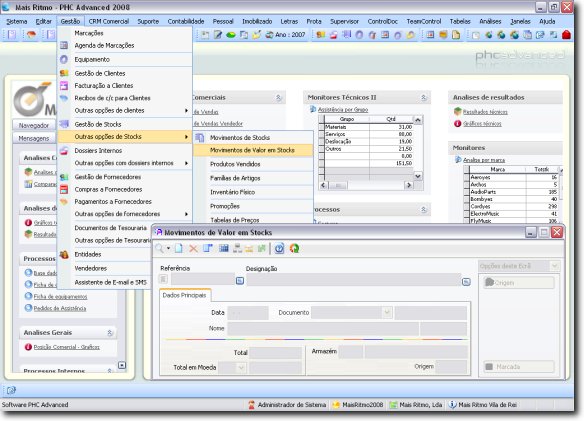584x421 pixels.
Task: Click the pencil edit icon in main toolbar
Action: [x=218, y=35]
